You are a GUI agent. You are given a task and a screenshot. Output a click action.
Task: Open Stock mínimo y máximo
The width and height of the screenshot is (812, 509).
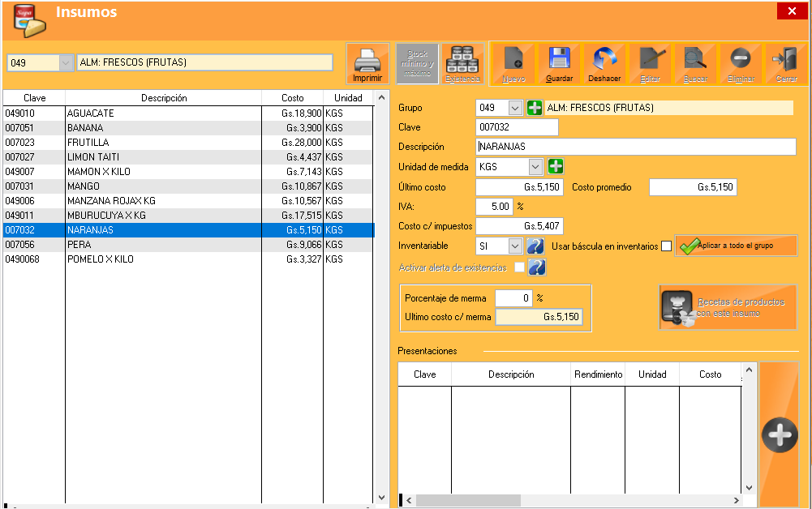pyautogui.click(x=418, y=63)
